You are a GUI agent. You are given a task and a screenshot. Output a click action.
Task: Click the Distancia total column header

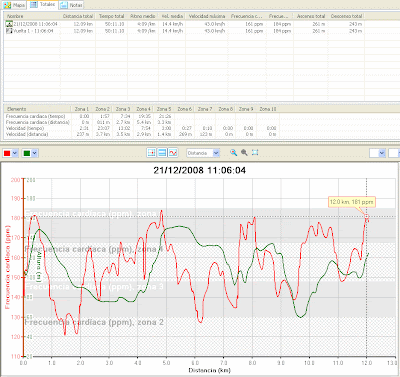(x=78, y=16)
